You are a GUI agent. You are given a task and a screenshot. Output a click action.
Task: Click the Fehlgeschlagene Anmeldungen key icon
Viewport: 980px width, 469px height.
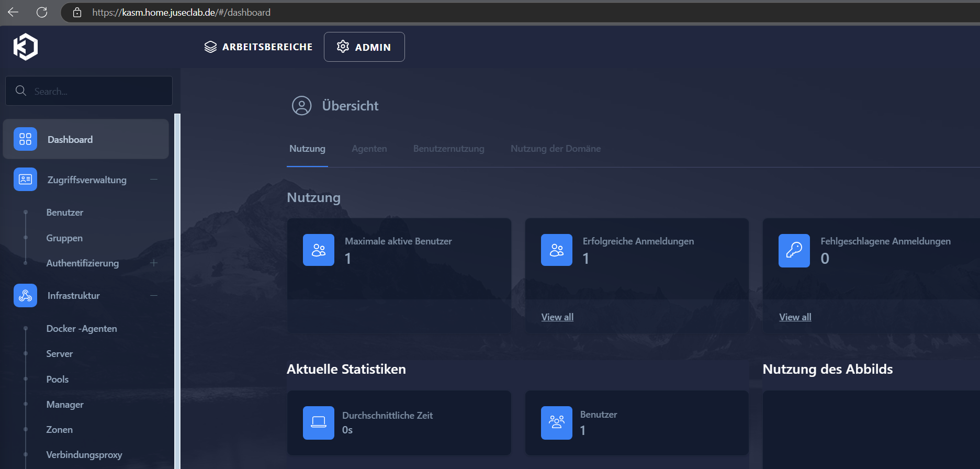794,251
